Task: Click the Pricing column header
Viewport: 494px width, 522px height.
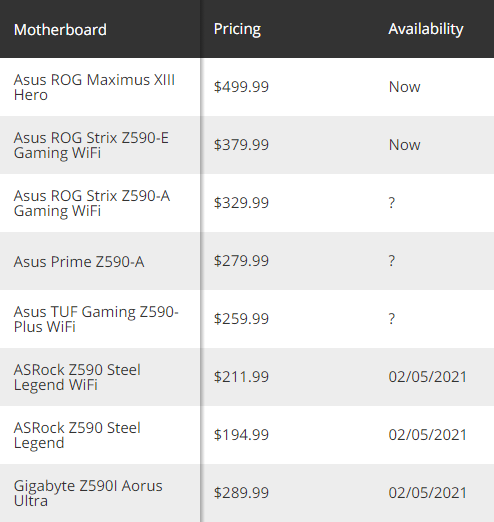Action: [x=237, y=29]
